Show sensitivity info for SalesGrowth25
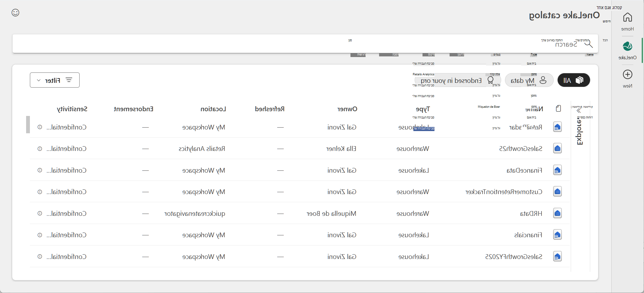Viewport: 644px width, 293px height. pyautogui.click(x=40, y=149)
